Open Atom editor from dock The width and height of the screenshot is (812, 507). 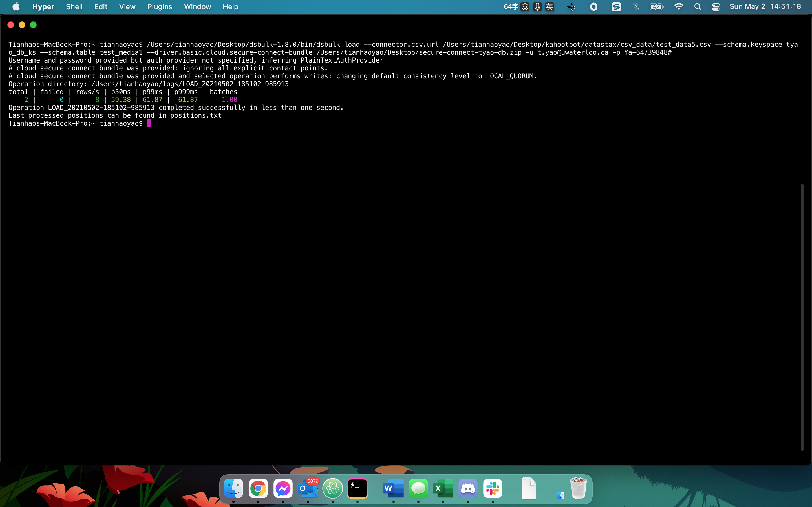pos(332,489)
